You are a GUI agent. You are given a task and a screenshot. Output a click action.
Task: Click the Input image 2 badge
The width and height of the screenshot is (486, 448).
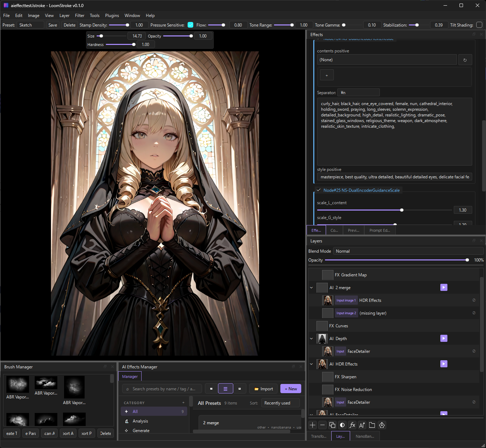click(346, 313)
